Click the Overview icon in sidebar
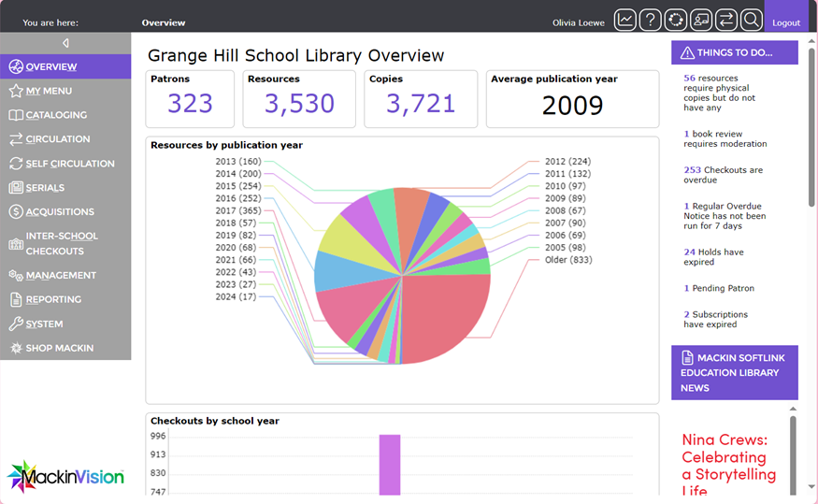Screen dimensions: 818x504 pos(16,66)
